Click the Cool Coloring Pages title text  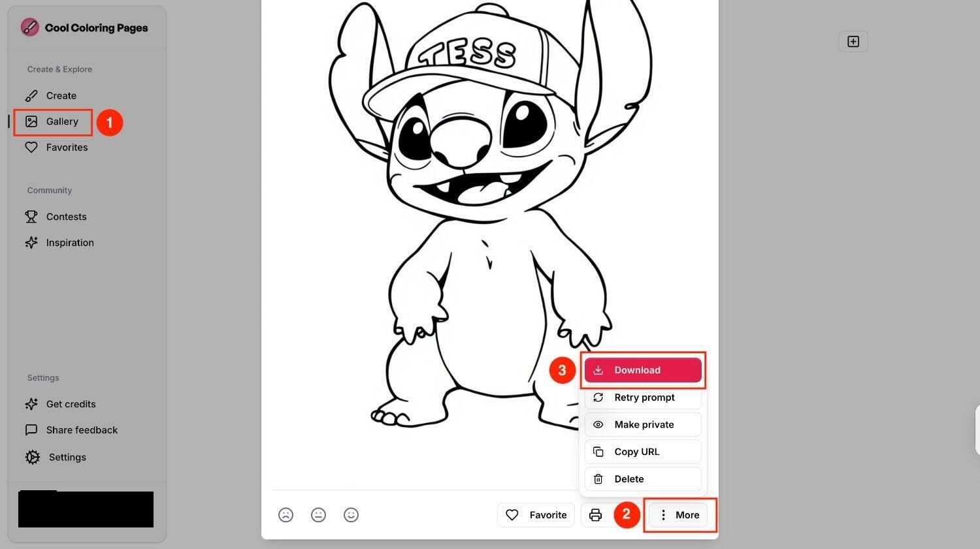96,27
